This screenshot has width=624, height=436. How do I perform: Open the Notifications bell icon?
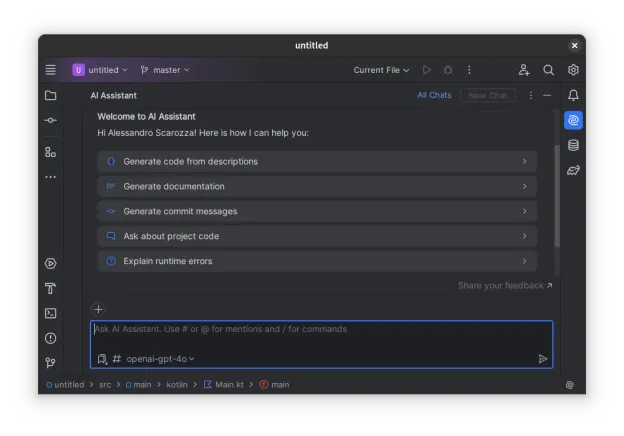[x=573, y=95]
